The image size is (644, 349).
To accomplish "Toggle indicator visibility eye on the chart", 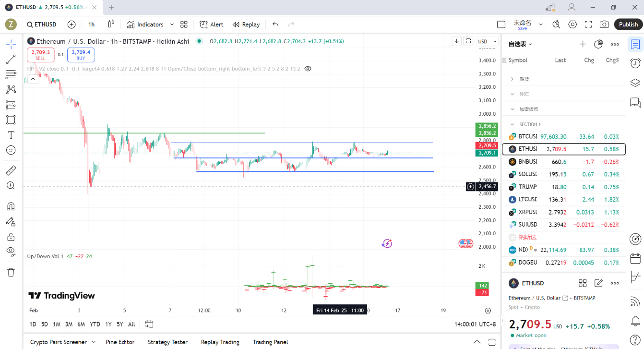I will point(308,69).
